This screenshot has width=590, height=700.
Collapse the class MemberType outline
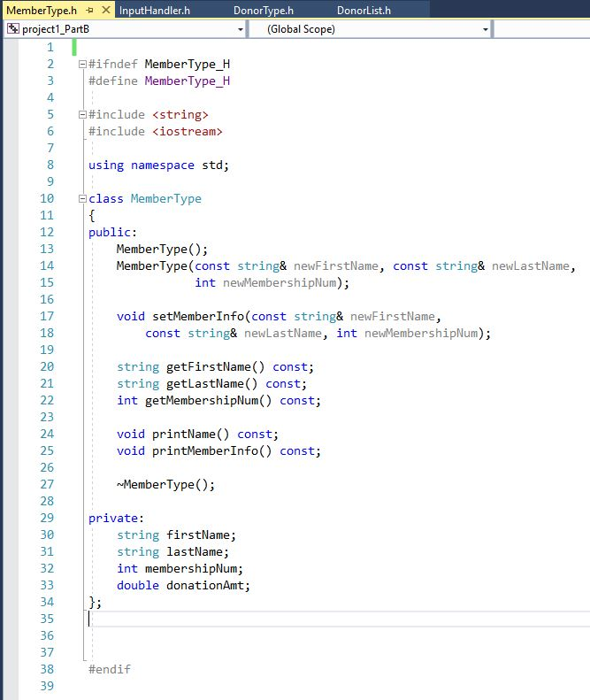point(82,198)
